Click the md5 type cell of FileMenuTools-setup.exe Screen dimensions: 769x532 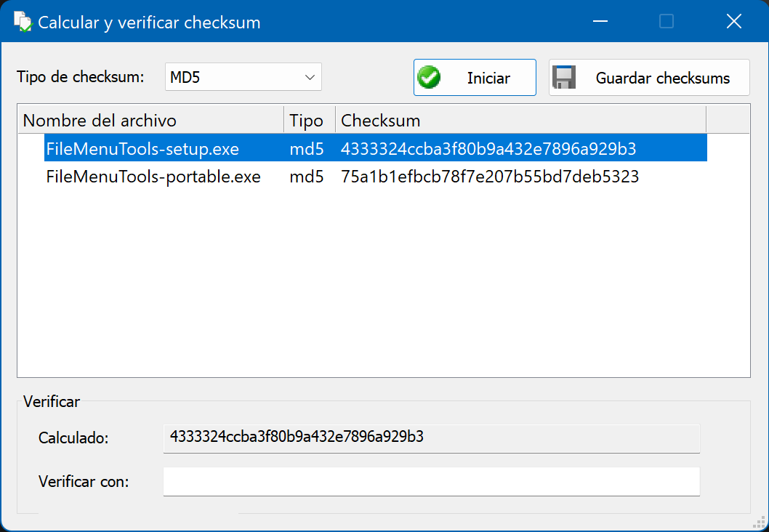click(307, 148)
